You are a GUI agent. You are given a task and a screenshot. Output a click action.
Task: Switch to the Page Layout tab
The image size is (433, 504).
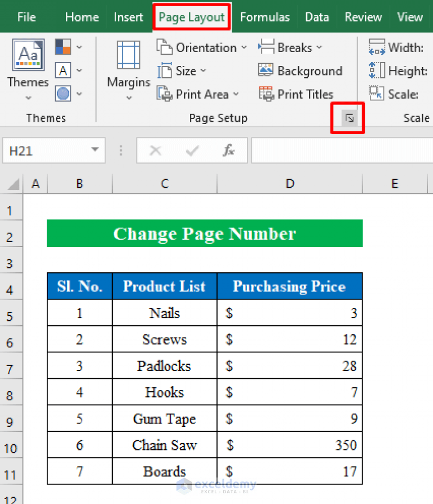(192, 17)
